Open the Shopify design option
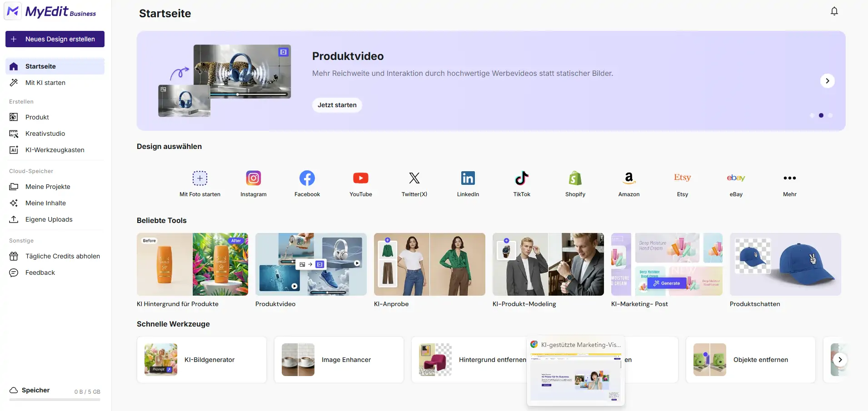Screen dimensions: 868x411 pos(575,178)
